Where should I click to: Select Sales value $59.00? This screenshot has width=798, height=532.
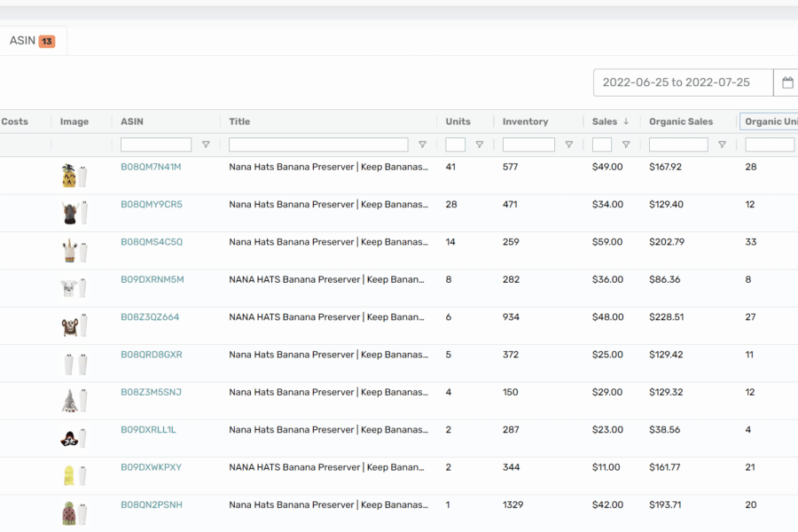pos(607,242)
